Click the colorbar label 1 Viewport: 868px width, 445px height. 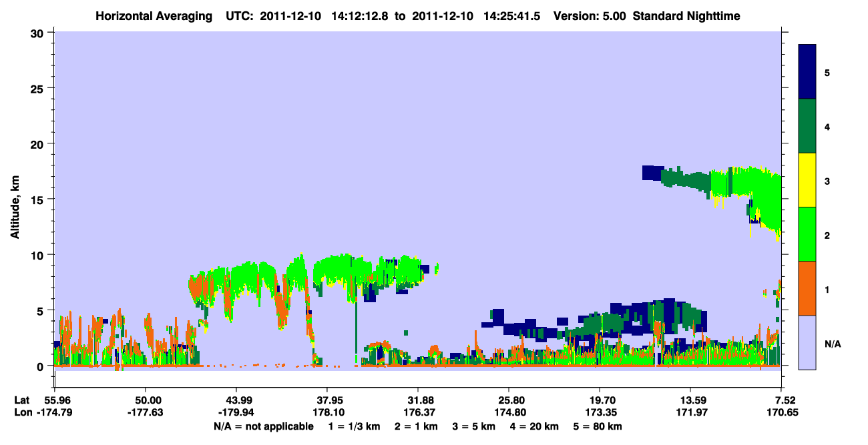[x=827, y=289]
